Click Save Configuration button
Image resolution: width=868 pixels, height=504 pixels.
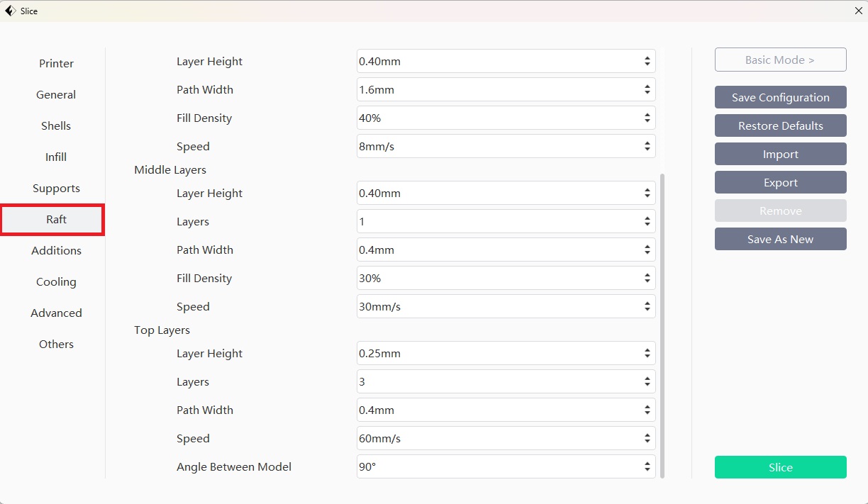[x=780, y=98]
